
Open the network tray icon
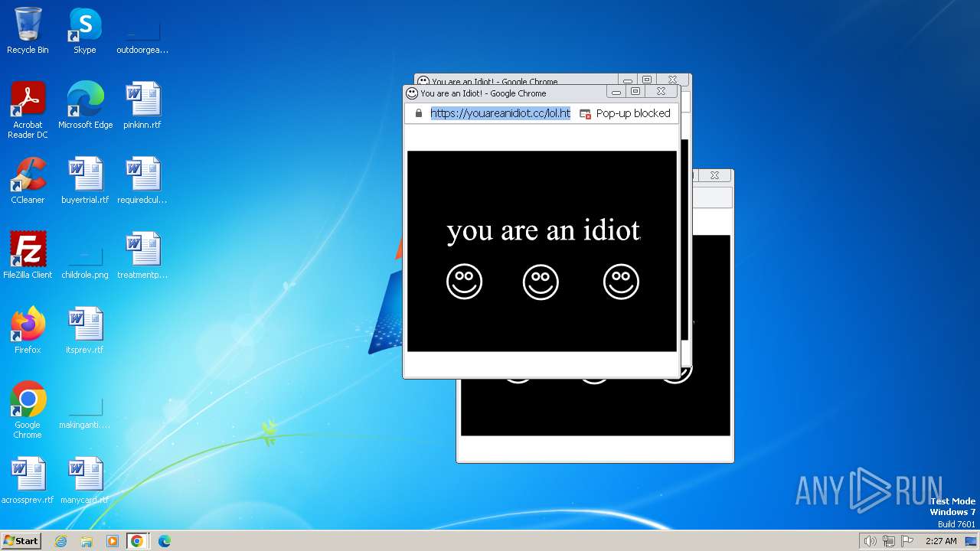click(x=889, y=541)
